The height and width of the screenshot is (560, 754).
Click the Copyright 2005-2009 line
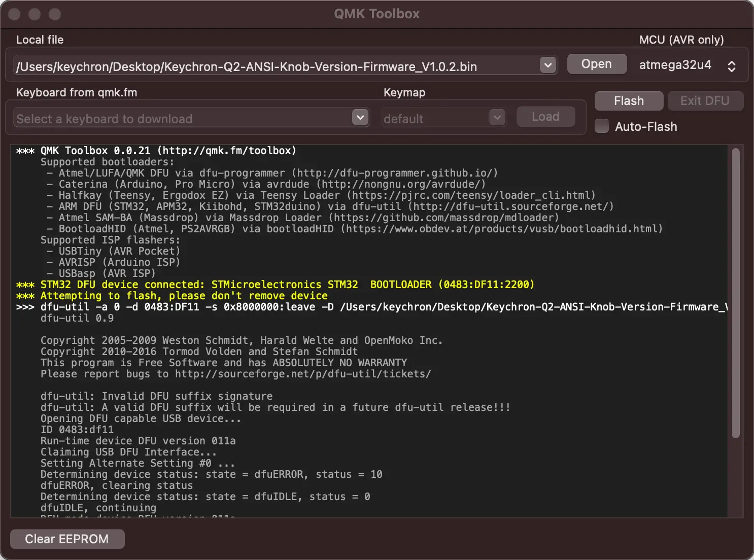pos(242,340)
